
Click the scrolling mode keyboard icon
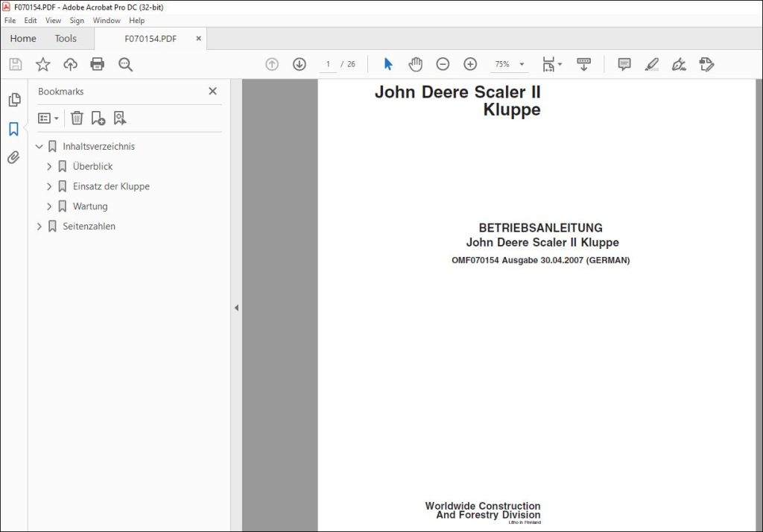[583, 64]
